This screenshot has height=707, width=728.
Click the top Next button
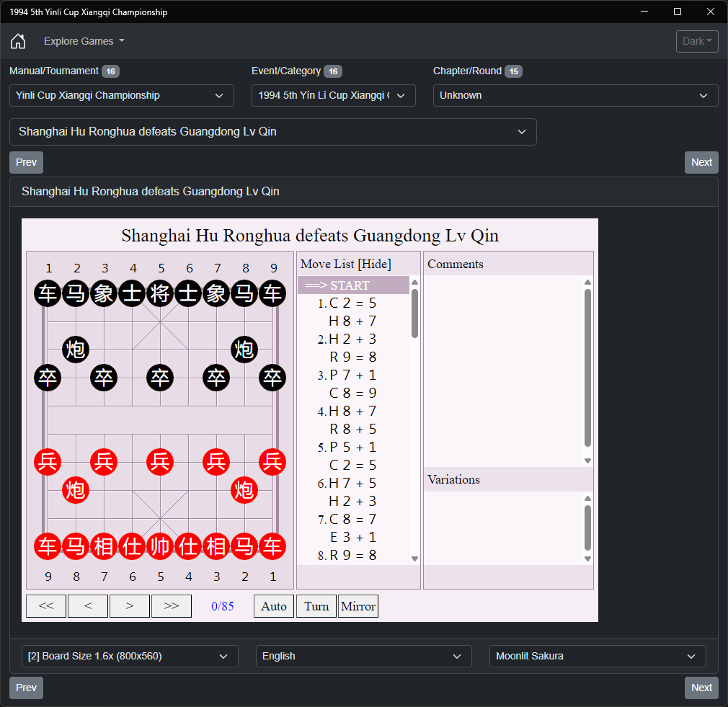pyautogui.click(x=701, y=162)
